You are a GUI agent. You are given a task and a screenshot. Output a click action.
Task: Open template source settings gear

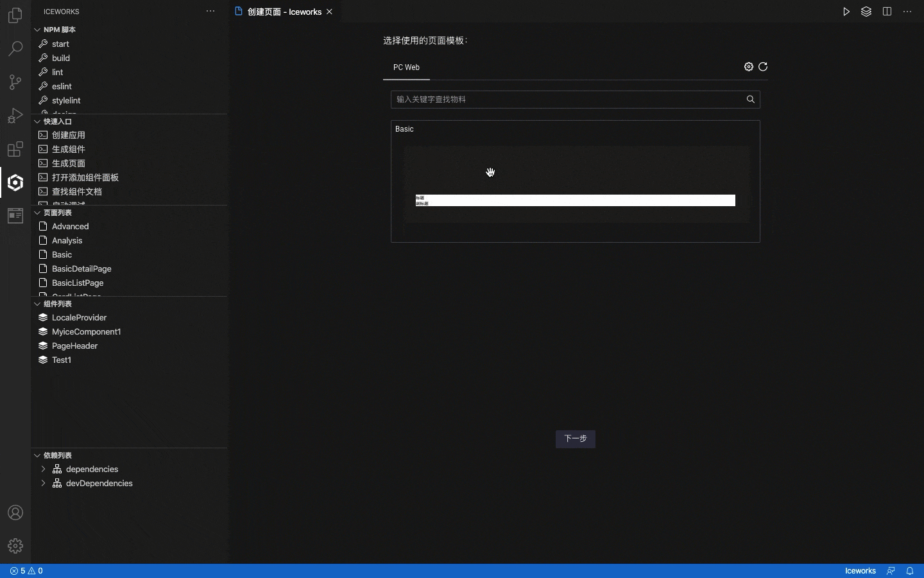coord(749,67)
